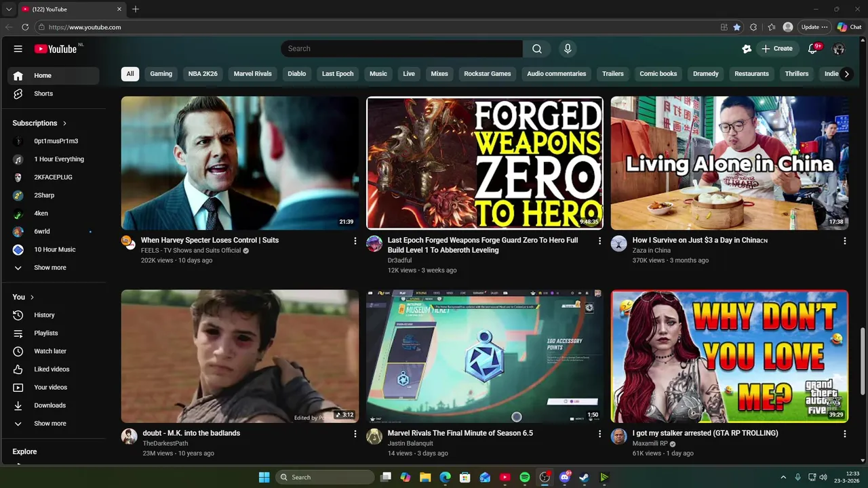Select the Comic books category chip
The height and width of the screenshot is (488, 868).
click(658, 74)
